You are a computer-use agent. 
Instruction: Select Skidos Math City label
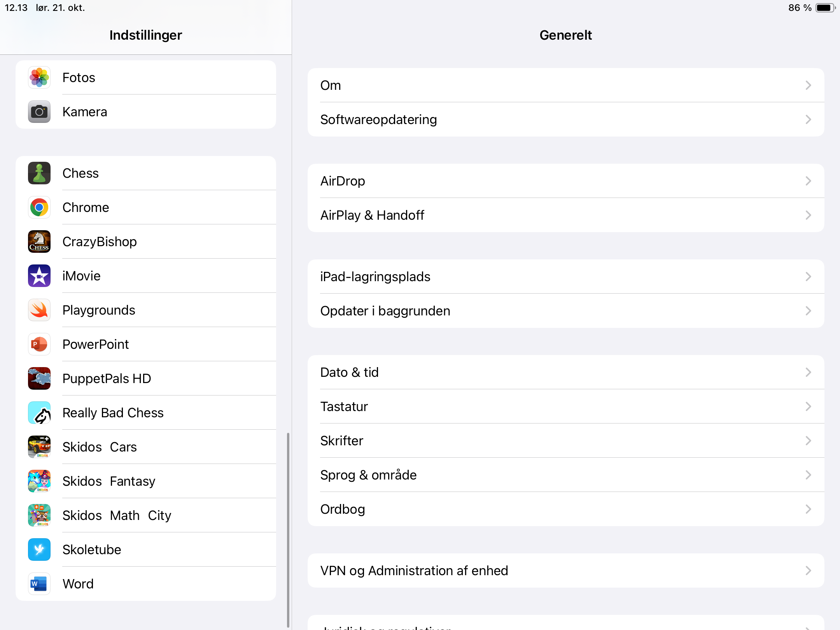[x=117, y=515]
